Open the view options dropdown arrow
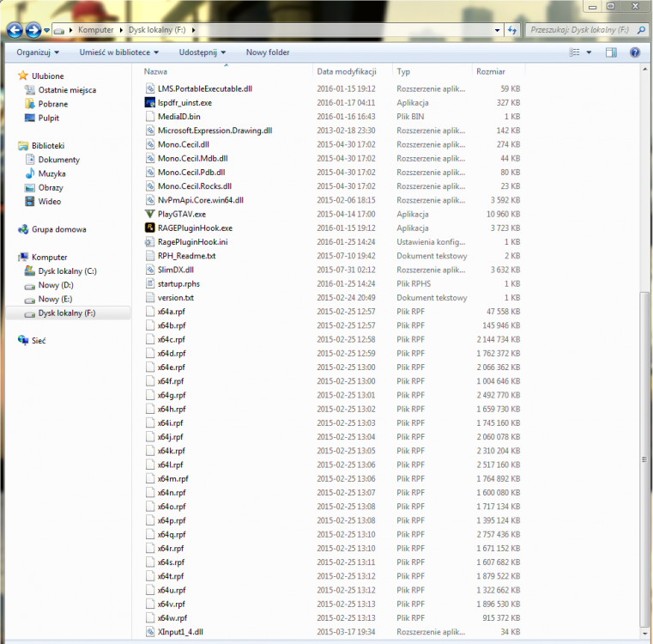Viewport: 653px width, 644px height. (x=589, y=52)
